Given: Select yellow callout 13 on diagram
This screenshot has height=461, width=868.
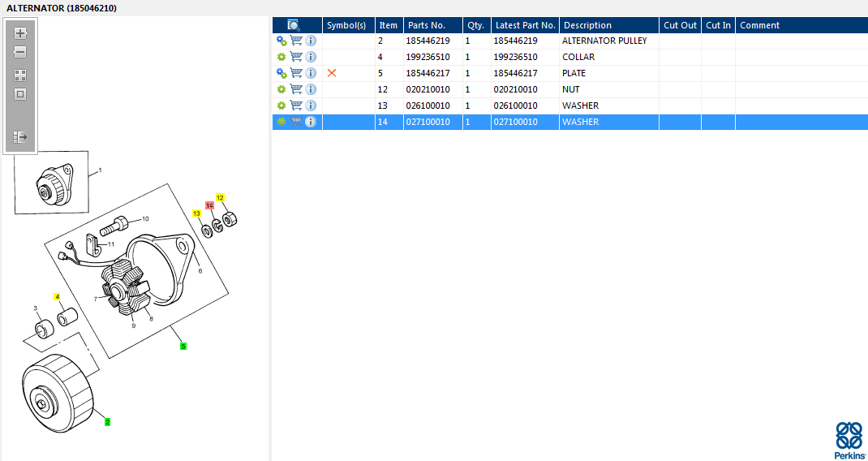Looking at the screenshot, I should [x=196, y=213].
